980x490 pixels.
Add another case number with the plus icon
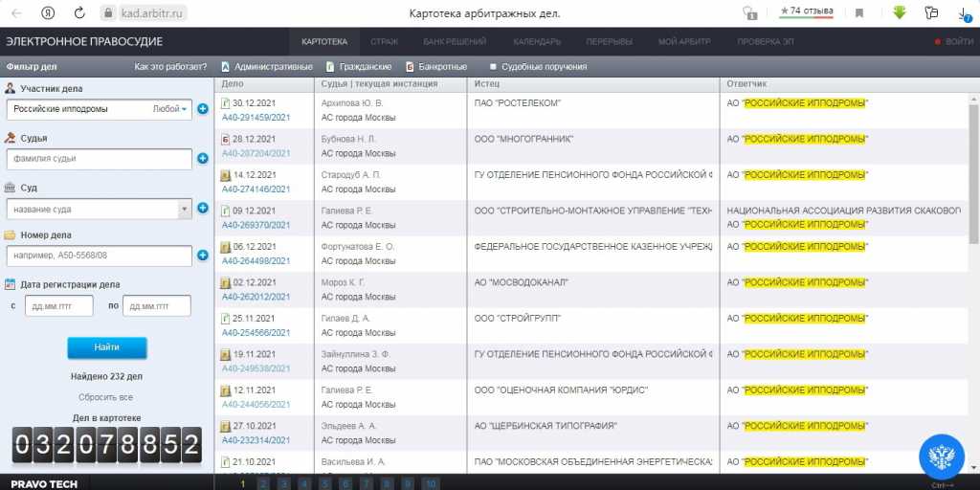(203, 255)
